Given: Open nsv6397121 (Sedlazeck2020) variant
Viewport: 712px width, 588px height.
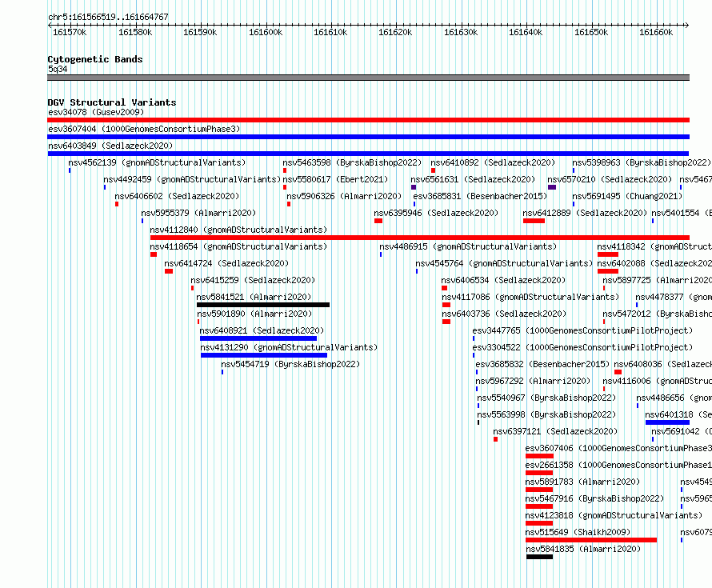Looking at the screenshot, I should point(555,431).
